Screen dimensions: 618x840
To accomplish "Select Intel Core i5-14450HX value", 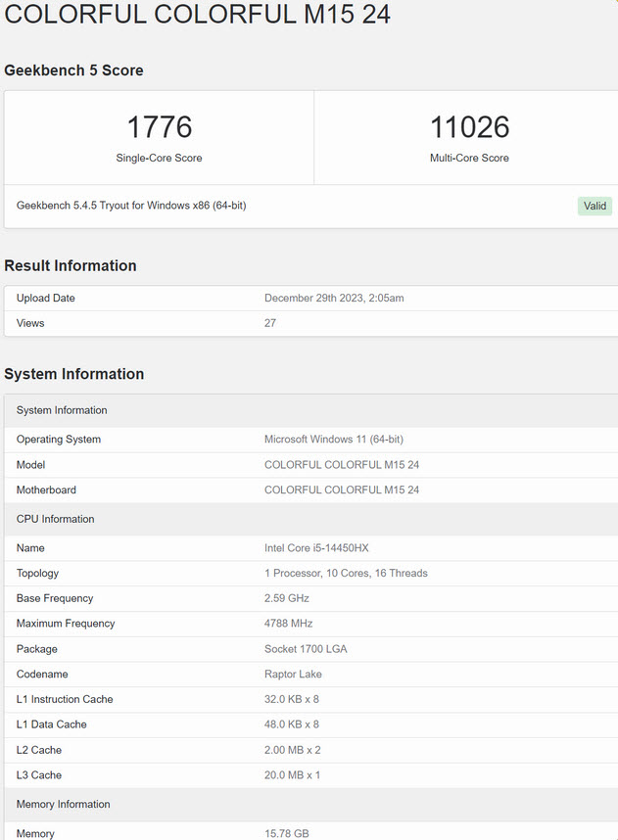I will (x=316, y=548).
